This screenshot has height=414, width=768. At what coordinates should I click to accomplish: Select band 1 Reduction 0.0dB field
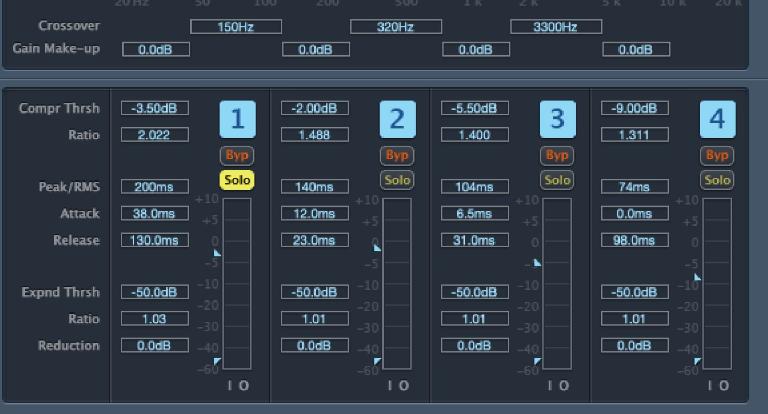(155, 345)
